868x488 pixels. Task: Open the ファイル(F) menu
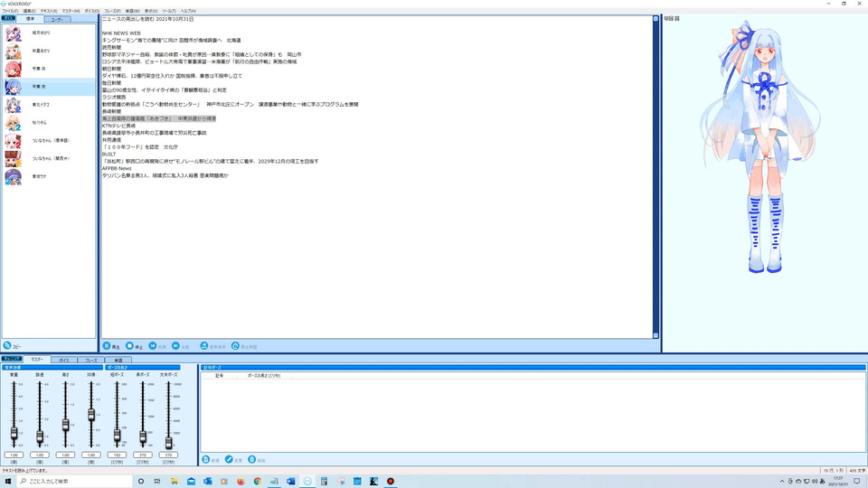[10, 11]
